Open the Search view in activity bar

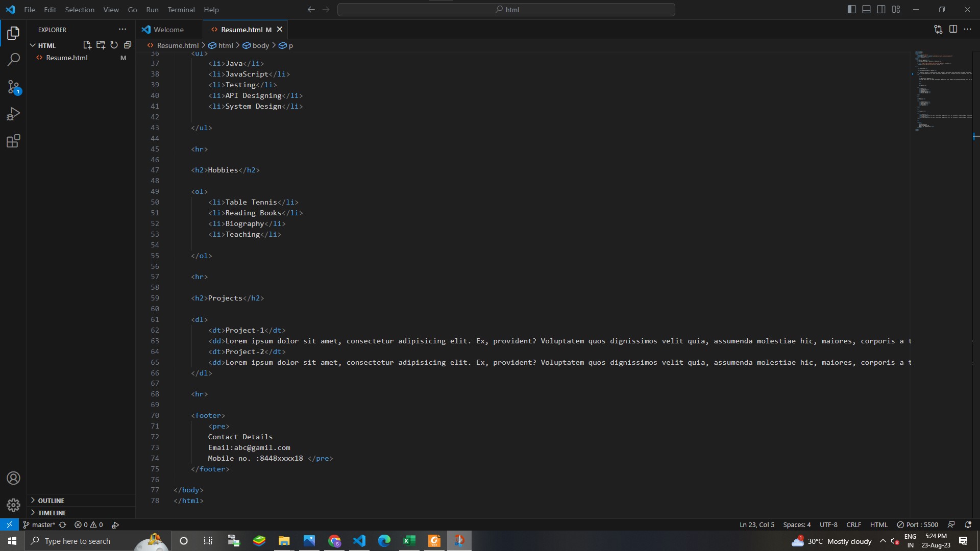pos(13,60)
